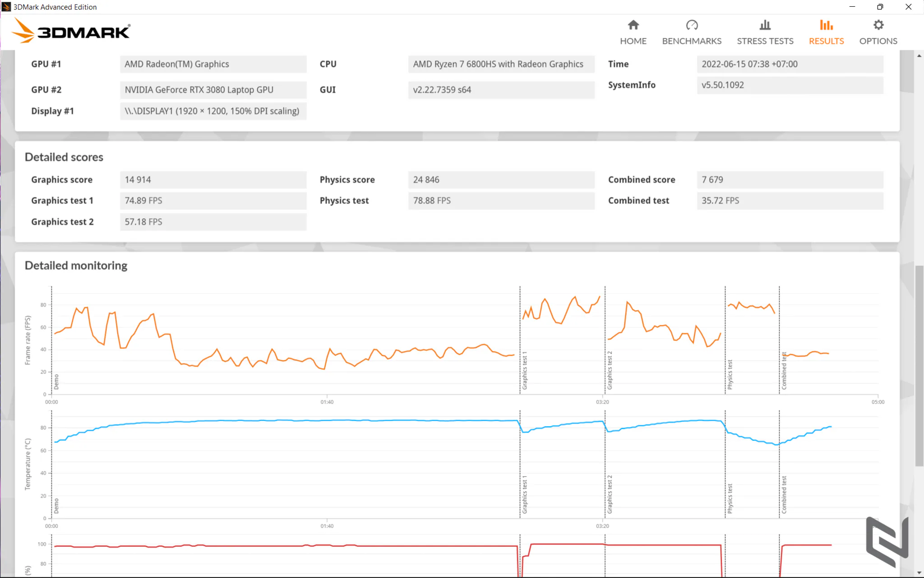
Task: Click Graphics test 2 marker on temperature chart
Action: 610,494
